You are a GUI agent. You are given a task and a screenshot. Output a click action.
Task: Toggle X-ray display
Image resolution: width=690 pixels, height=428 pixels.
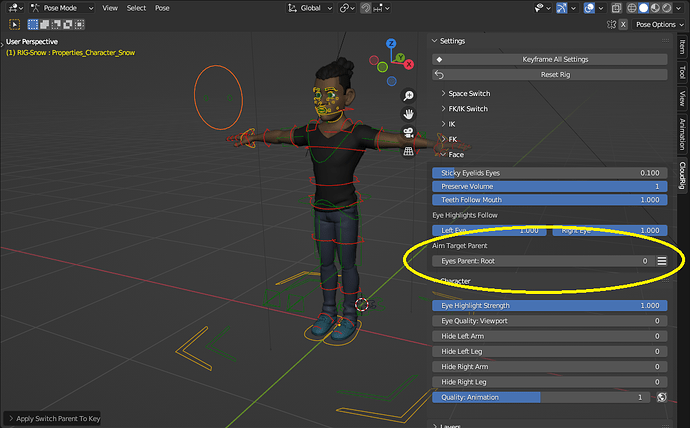(617, 8)
